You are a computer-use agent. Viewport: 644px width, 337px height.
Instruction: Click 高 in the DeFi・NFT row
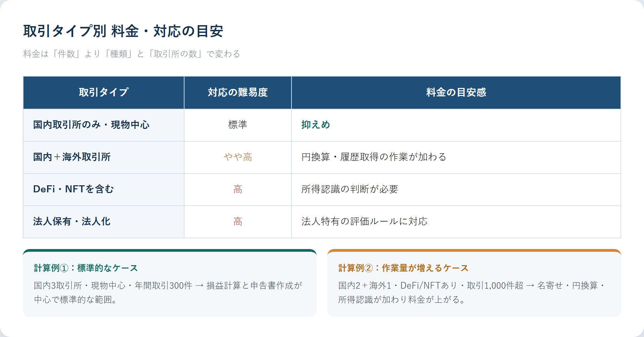click(x=238, y=189)
